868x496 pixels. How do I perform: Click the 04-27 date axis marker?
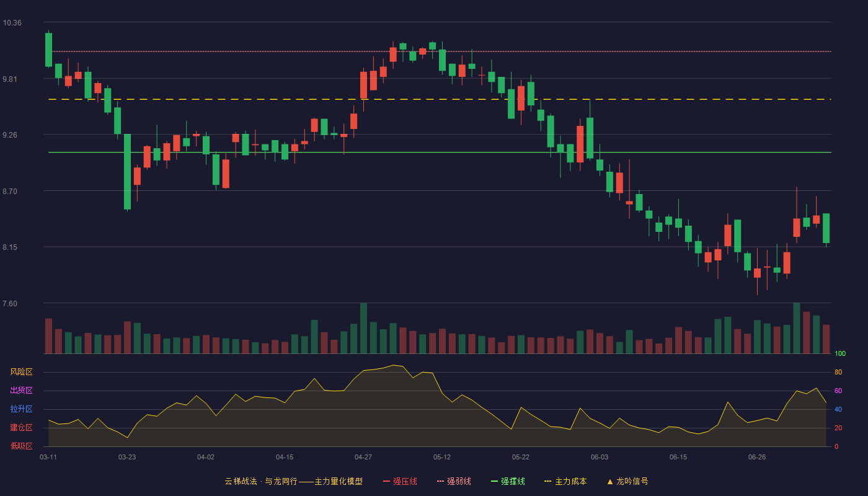(363, 457)
